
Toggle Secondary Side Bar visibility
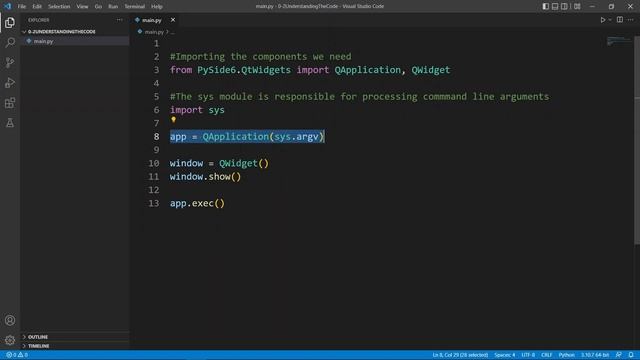click(x=564, y=6)
